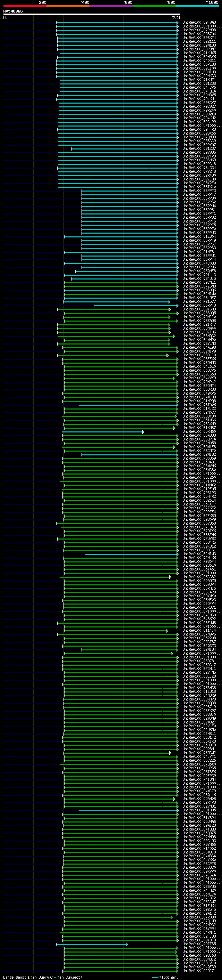
Task: Select hit UniRef100_A9RZ40
Action: tap(199, 110)
